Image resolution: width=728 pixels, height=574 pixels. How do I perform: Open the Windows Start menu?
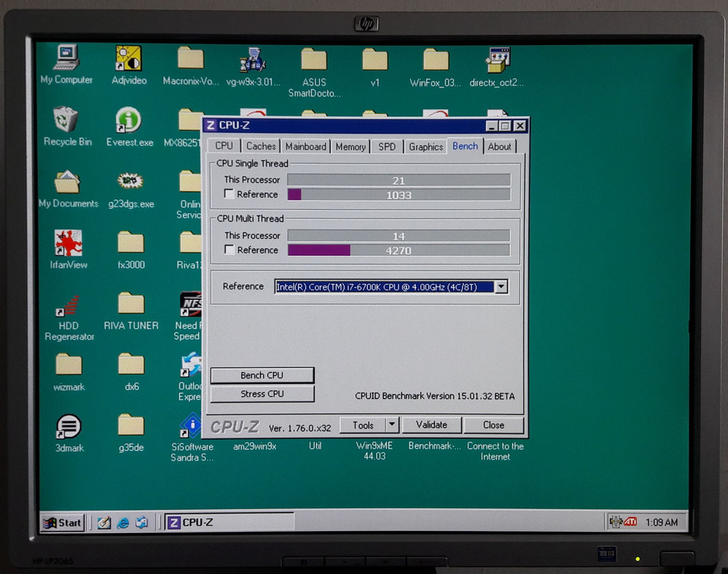click(62, 522)
